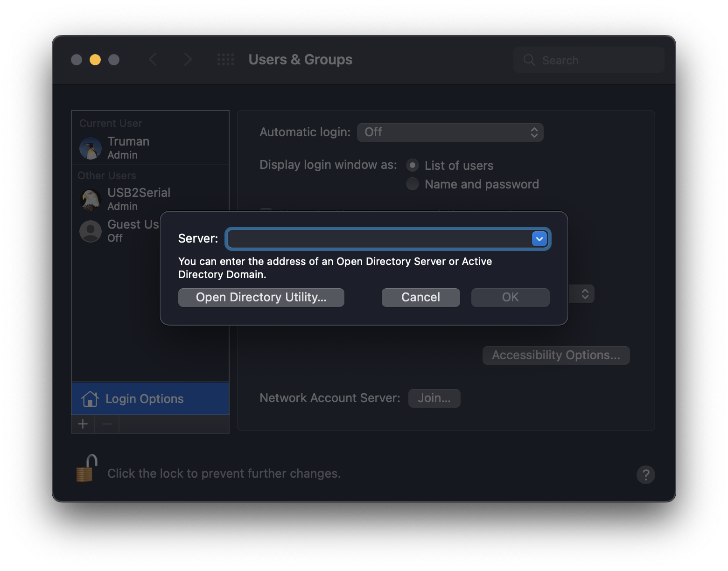The image size is (728, 571).
Task: Click the plus button to add user
Action: pos(83,424)
